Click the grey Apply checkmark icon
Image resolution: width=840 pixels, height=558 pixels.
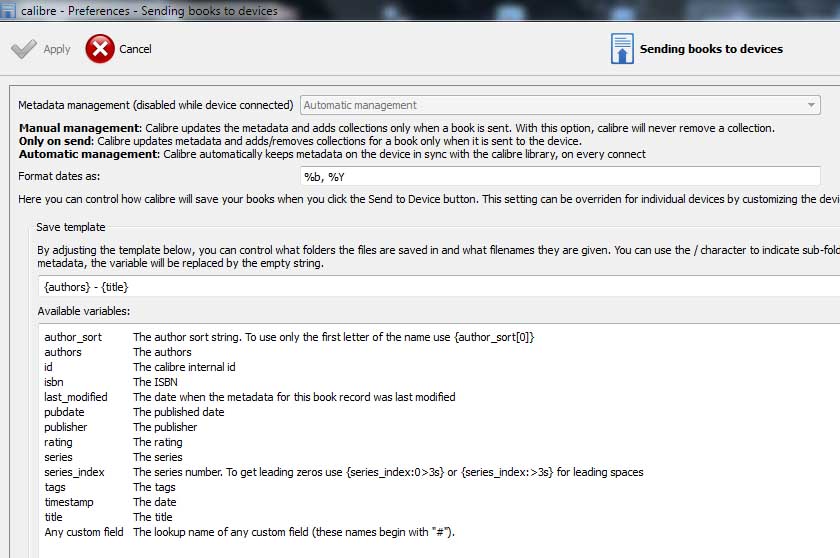tap(24, 49)
